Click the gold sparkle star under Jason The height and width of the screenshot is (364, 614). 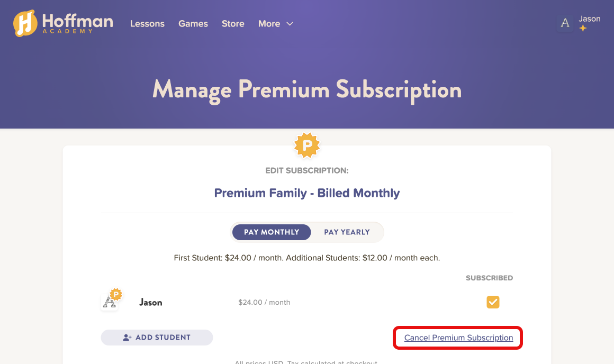[x=583, y=29]
